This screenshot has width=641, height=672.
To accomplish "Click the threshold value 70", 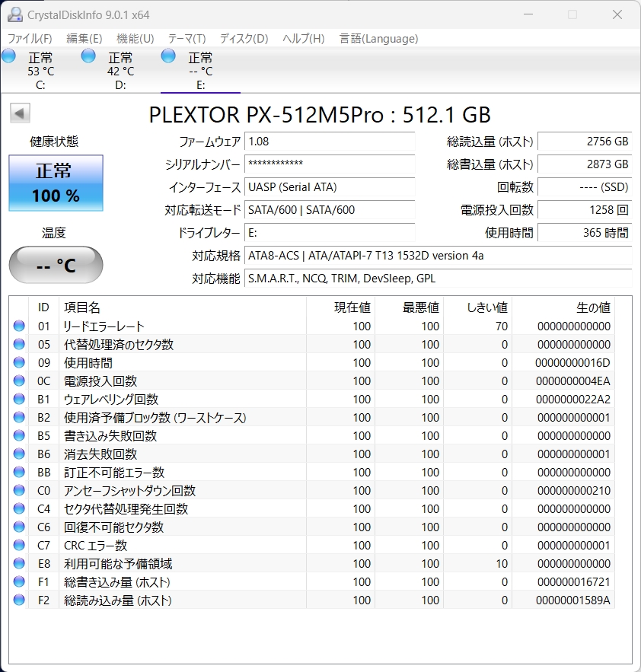I will [502, 326].
